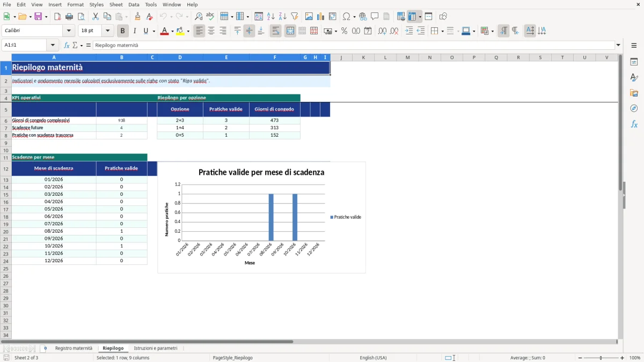This screenshot has height=362, width=644.
Task: Click zoom out minus button
Action: coord(580,358)
